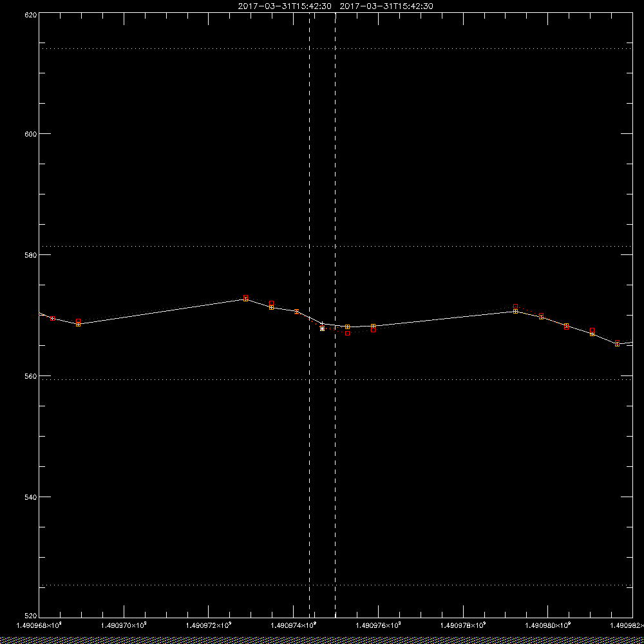Click the left vertical dashed line
Image resolution: width=644 pixels, height=644 pixels.
(x=309, y=315)
